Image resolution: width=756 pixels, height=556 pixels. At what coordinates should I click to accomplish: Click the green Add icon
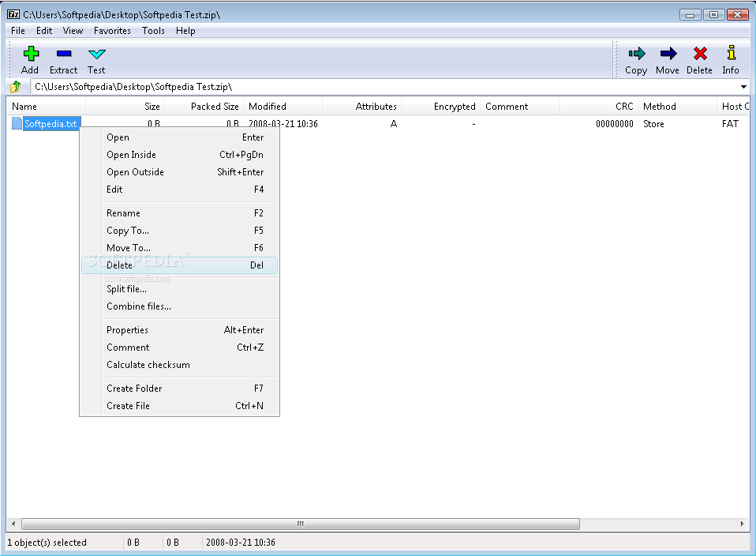pyautogui.click(x=31, y=54)
